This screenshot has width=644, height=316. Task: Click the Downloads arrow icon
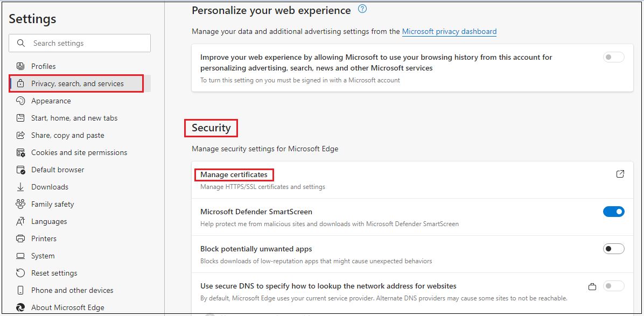tap(20, 187)
